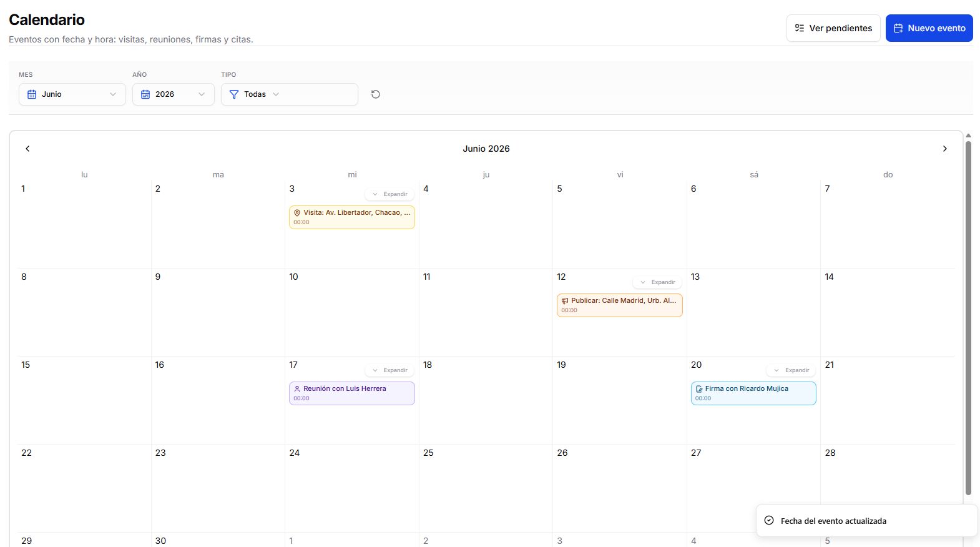Open the Publicar: Calle Madrid event
This screenshot has height=547, width=980.
[x=620, y=305]
